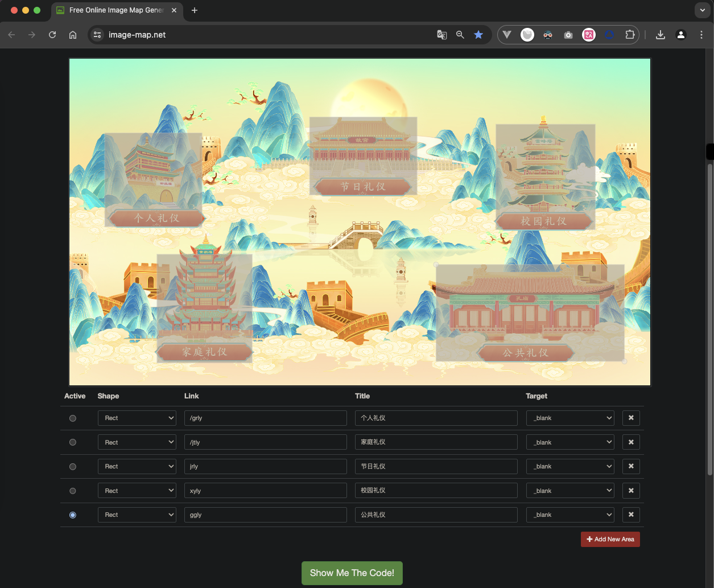Reload the page
The width and height of the screenshot is (714, 588).
click(x=52, y=35)
